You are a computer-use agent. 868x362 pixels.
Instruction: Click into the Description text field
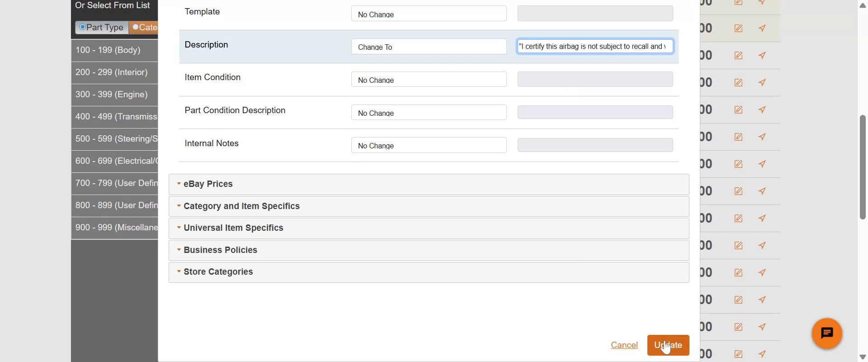[594, 47]
